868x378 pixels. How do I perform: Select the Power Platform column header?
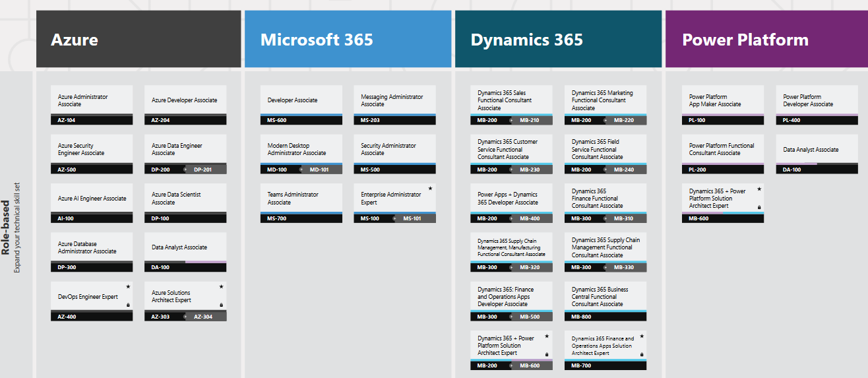click(x=766, y=39)
